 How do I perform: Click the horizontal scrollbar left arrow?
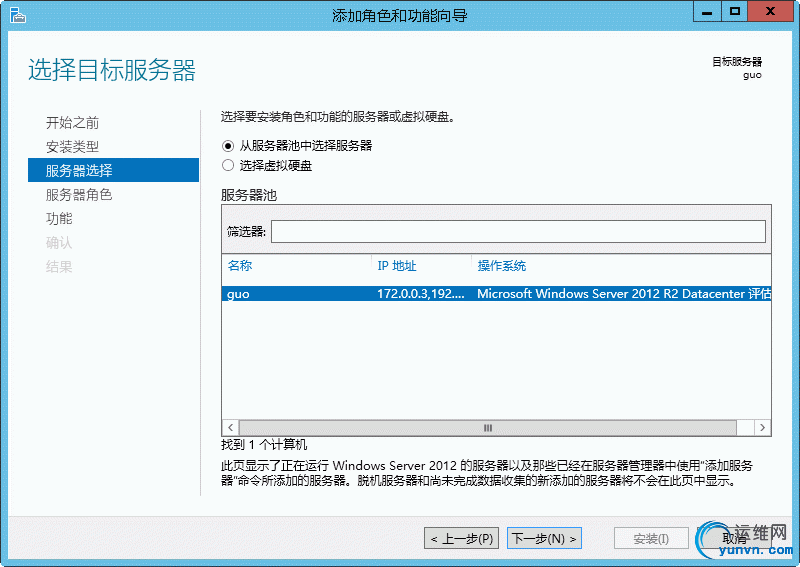click(x=231, y=427)
